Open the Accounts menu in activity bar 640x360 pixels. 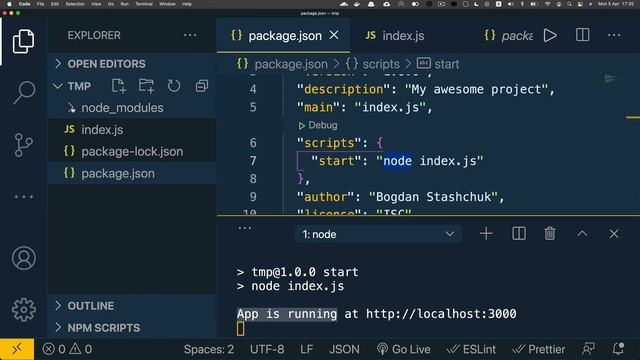coord(24,258)
